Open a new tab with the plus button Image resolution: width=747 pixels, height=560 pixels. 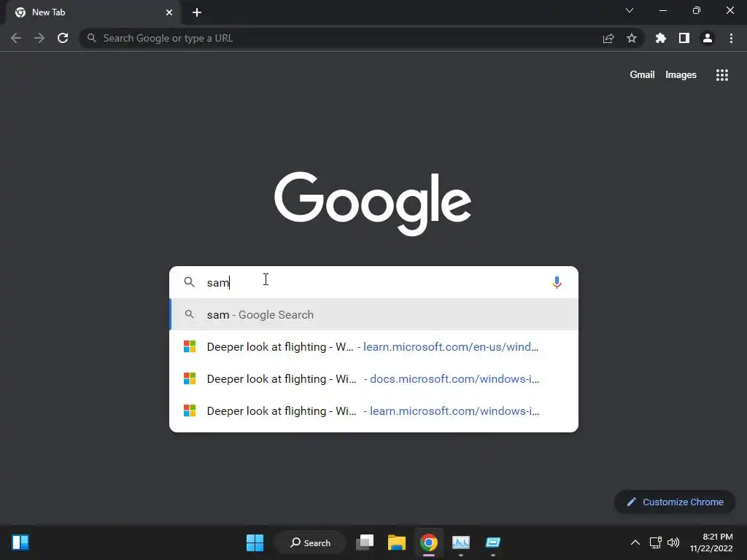tap(197, 12)
